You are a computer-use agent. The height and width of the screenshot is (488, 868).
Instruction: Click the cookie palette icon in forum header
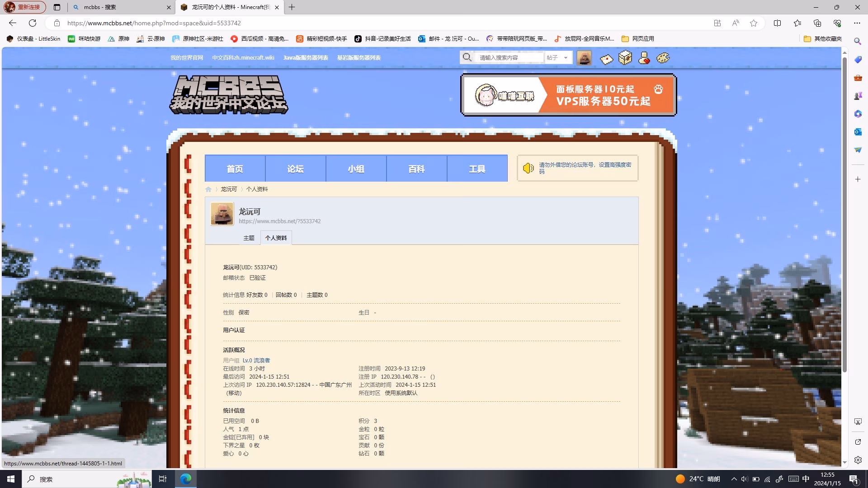coord(663,58)
